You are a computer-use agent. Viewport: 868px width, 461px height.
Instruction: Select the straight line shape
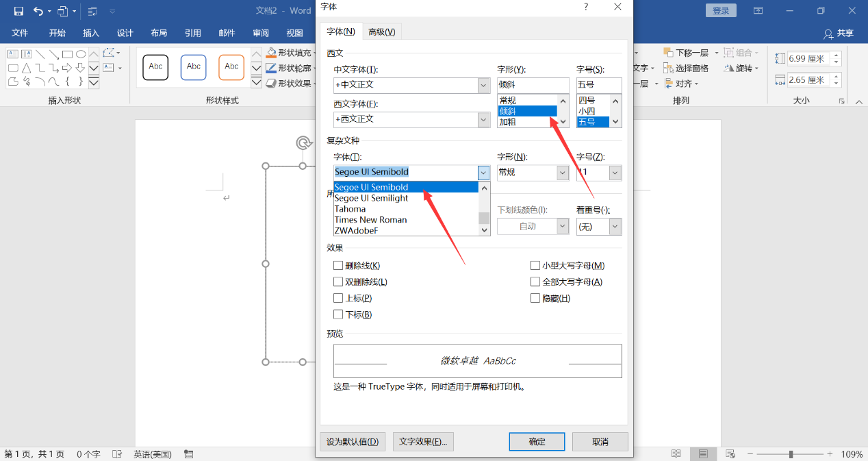40,54
